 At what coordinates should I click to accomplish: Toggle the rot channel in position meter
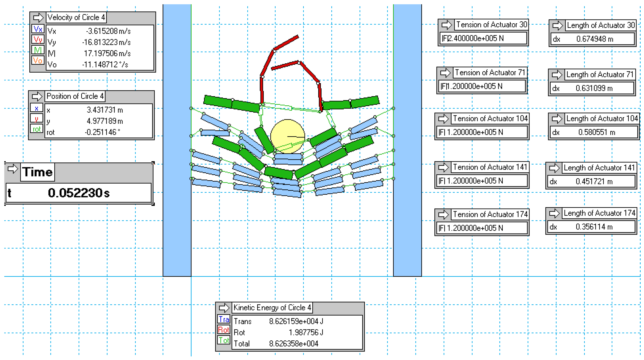(x=37, y=129)
